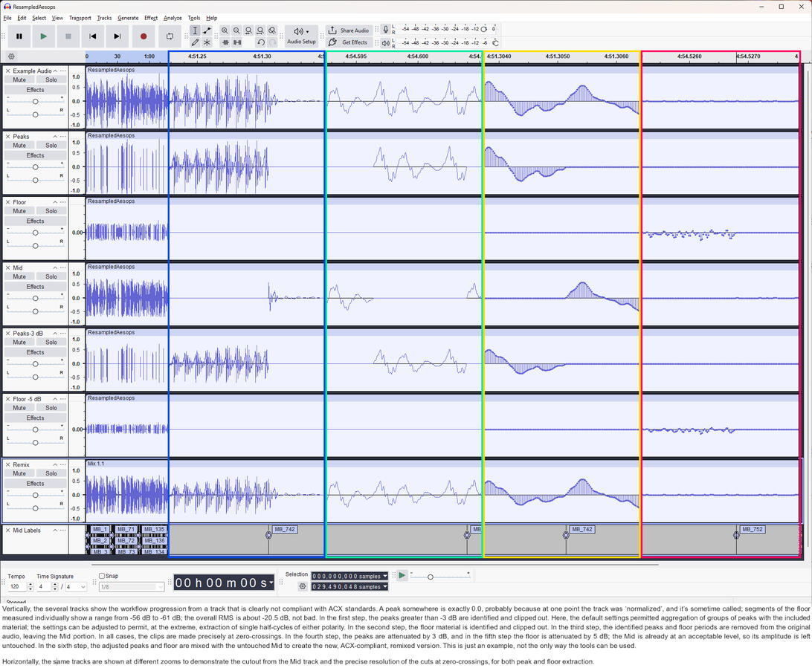Image resolution: width=812 pixels, height=668 pixels.
Task: Mute the Peaks track
Action: pyautogui.click(x=19, y=145)
